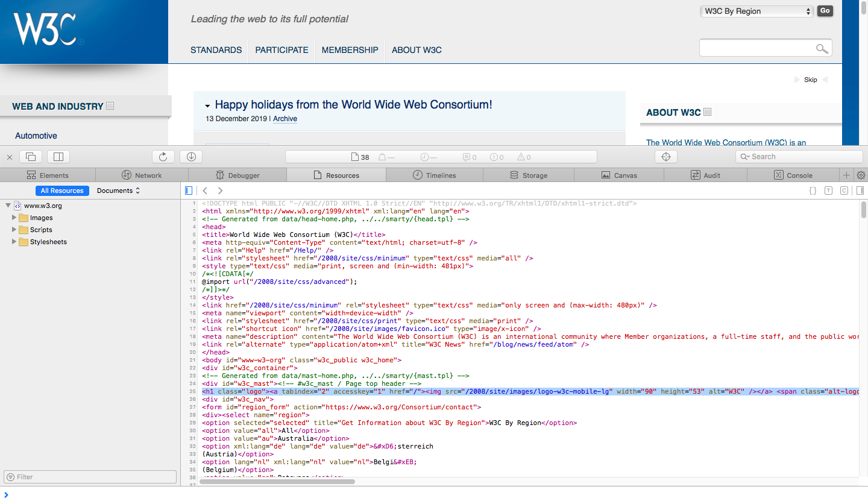Click the Skip link
The image size is (868, 504).
tap(811, 80)
